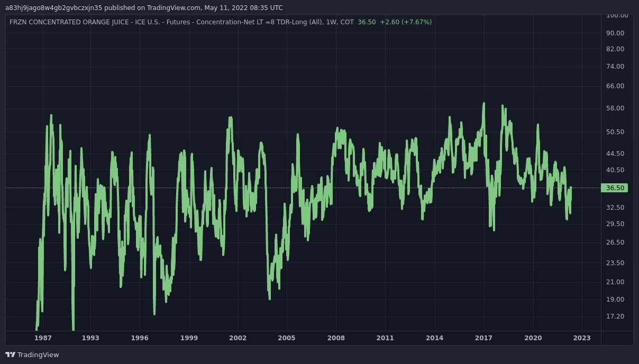Click the 50.50 price scale label
This screenshot has width=639, height=364.
click(615, 132)
